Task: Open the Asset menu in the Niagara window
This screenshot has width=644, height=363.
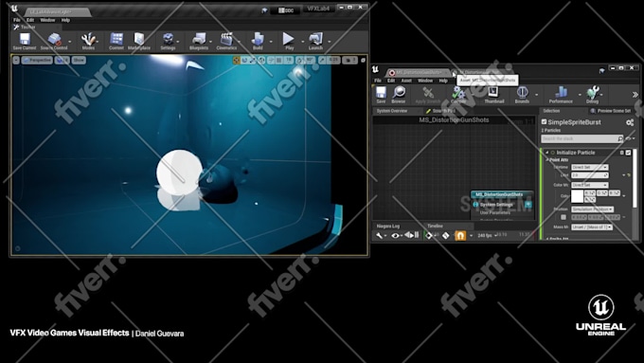Action: point(406,81)
